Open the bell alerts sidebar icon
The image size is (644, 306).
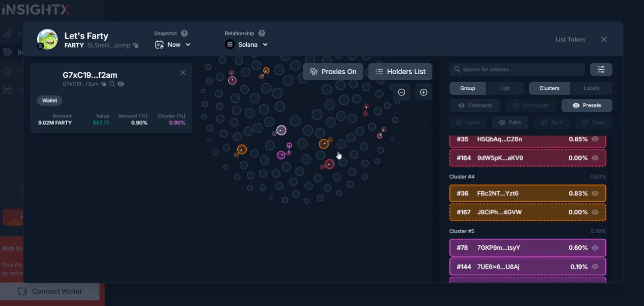8,71
